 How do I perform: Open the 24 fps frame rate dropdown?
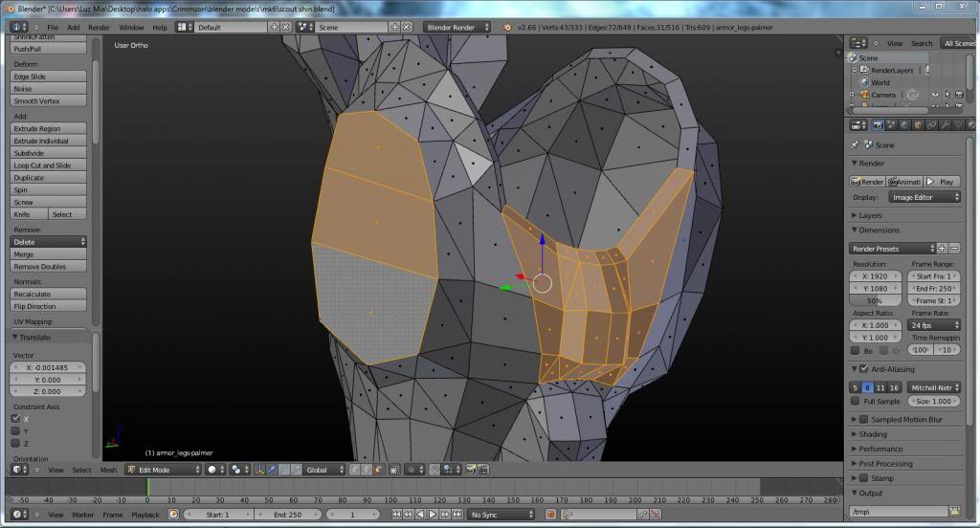click(934, 325)
